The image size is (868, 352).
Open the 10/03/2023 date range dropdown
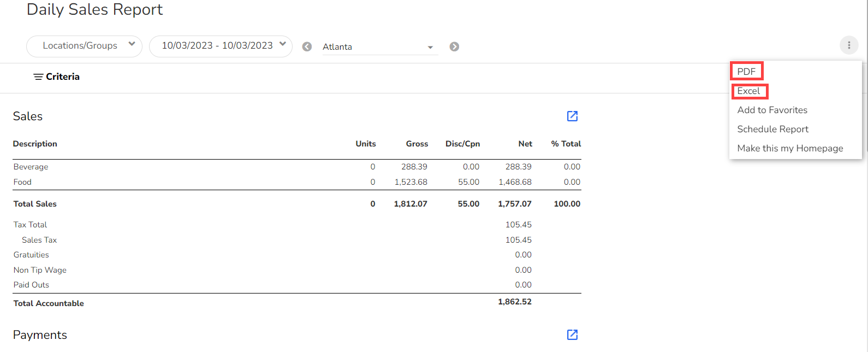click(221, 46)
